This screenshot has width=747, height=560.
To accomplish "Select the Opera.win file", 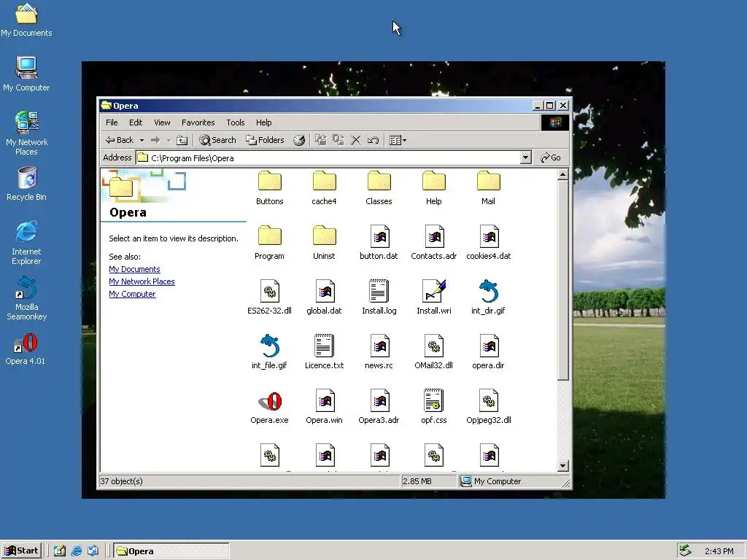I will [324, 407].
